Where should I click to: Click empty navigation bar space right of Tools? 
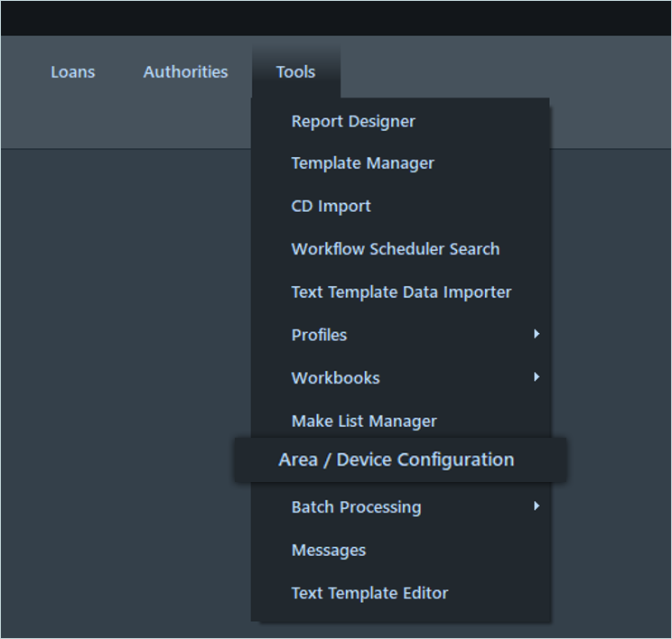(x=506, y=72)
